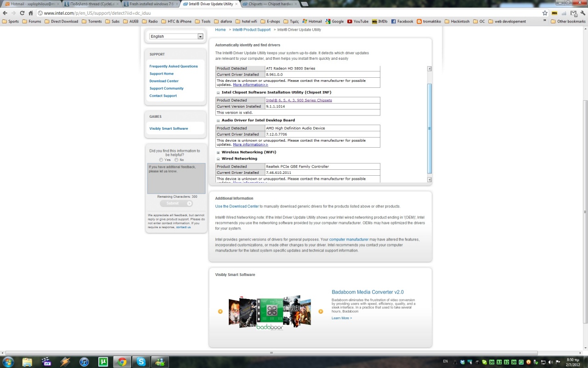
Task: Open the Gmail mail checker extension icon
Action: point(573,13)
